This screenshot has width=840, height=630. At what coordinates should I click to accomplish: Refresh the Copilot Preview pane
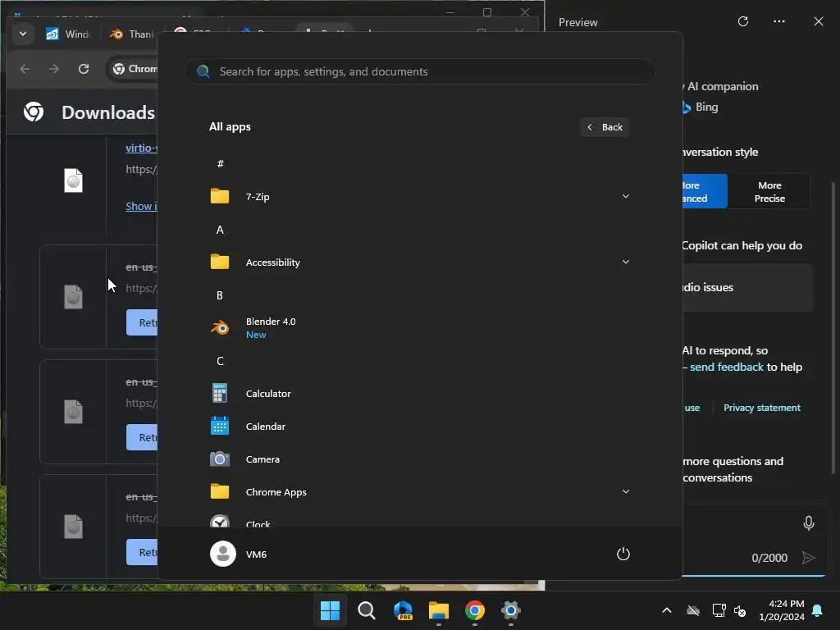pos(743,21)
